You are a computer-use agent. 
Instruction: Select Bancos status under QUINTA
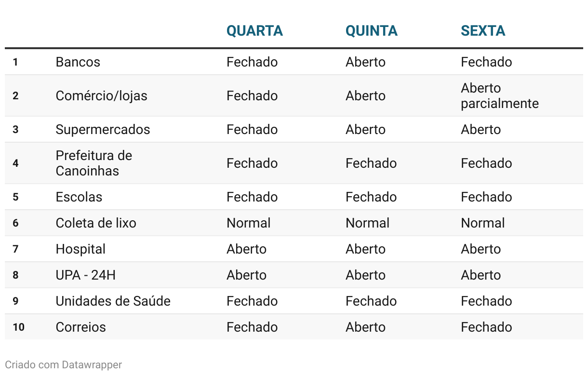[x=365, y=62]
